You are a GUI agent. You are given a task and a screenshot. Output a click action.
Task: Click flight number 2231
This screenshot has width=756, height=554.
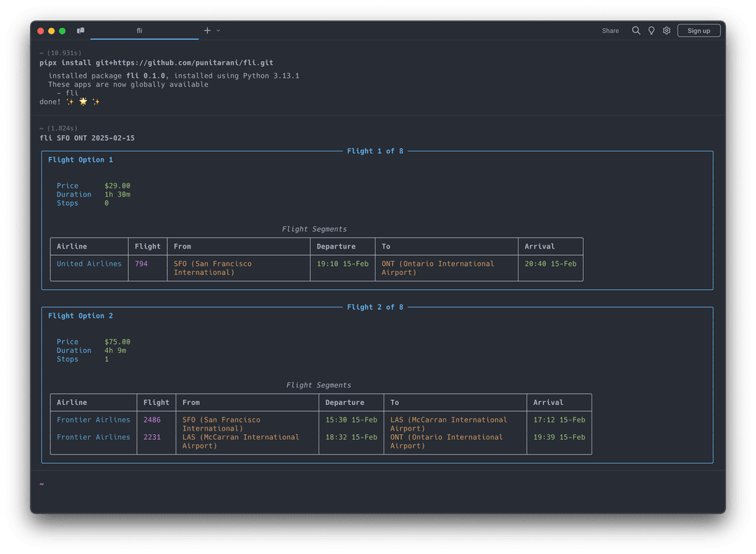pos(152,437)
